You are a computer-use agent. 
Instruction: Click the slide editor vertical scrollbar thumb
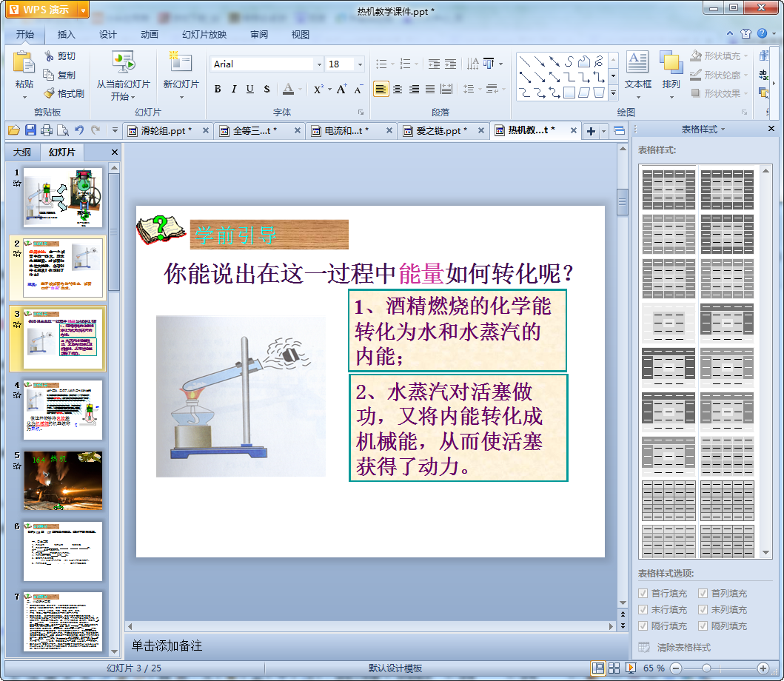point(623,201)
